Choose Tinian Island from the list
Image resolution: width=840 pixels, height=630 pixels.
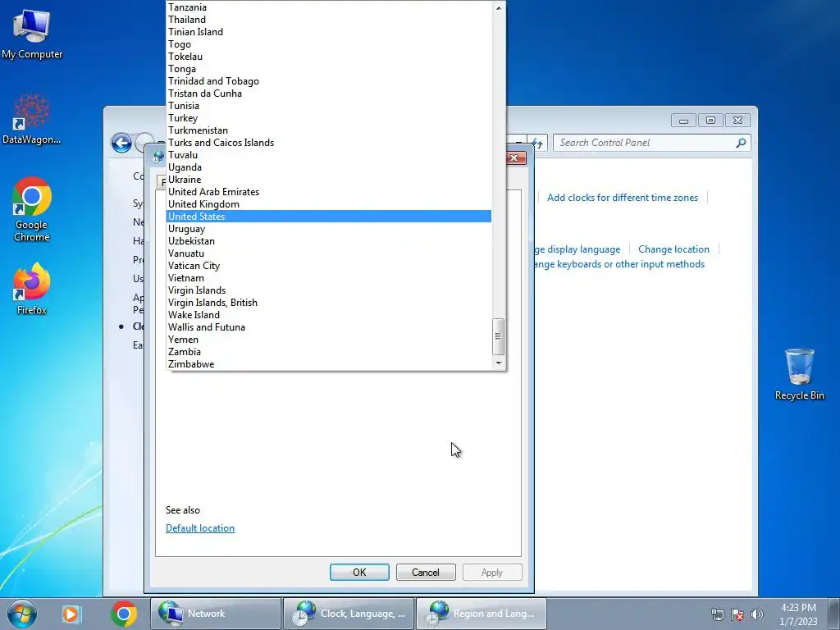[329, 32]
